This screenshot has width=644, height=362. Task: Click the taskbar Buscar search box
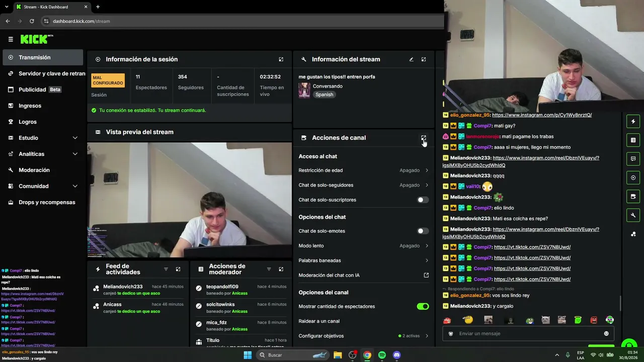(x=292, y=355)
